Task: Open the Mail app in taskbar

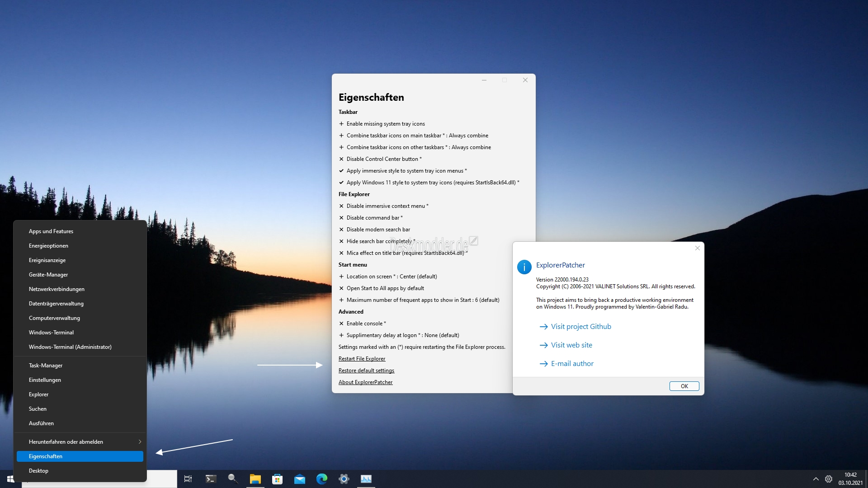Action: pyautogui.click(x=300, y=479)
